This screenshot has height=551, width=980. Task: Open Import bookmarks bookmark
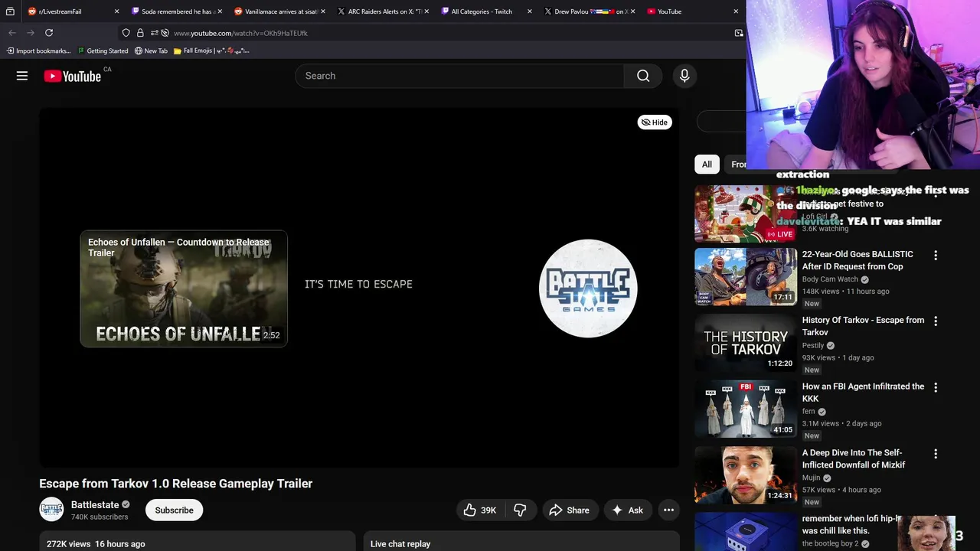38,51
